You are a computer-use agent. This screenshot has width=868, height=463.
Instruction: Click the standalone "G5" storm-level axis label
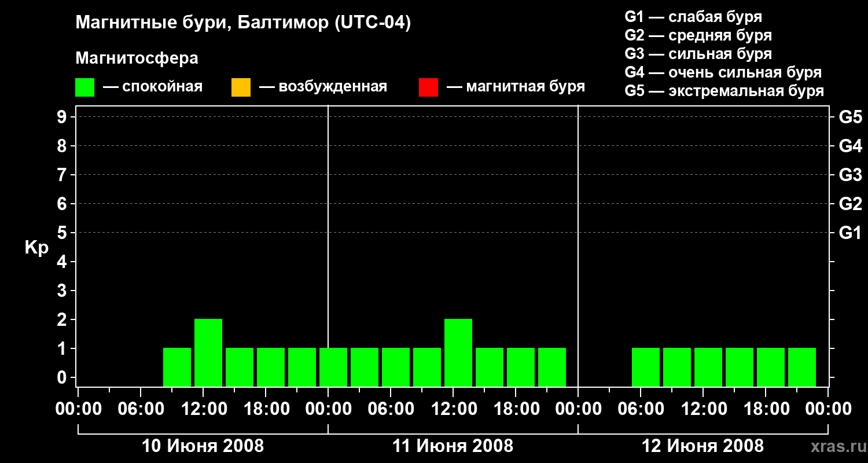click(851, 117)
